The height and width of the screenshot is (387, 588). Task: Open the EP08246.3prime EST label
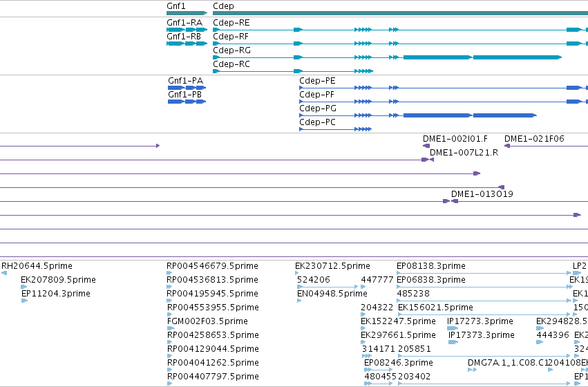[399, 363]
